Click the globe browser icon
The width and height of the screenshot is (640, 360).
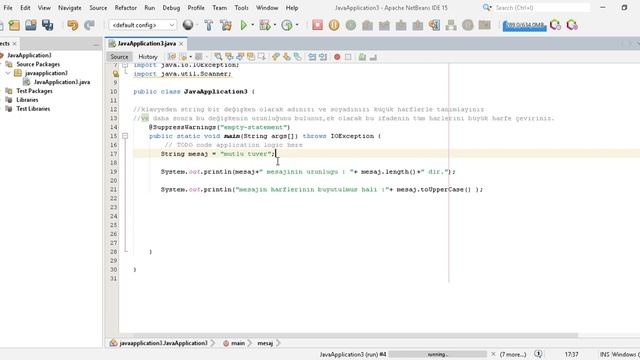(x=188, y=25)
